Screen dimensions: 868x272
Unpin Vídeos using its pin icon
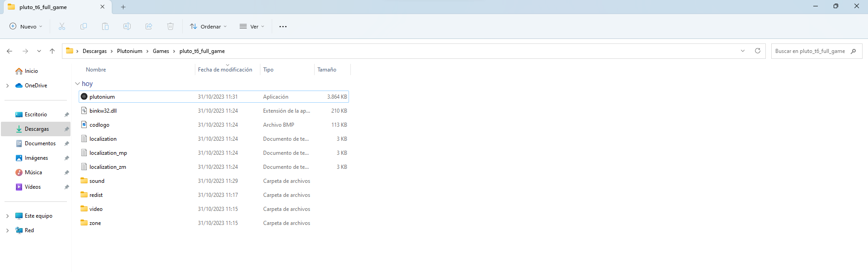tap(67, 187)
